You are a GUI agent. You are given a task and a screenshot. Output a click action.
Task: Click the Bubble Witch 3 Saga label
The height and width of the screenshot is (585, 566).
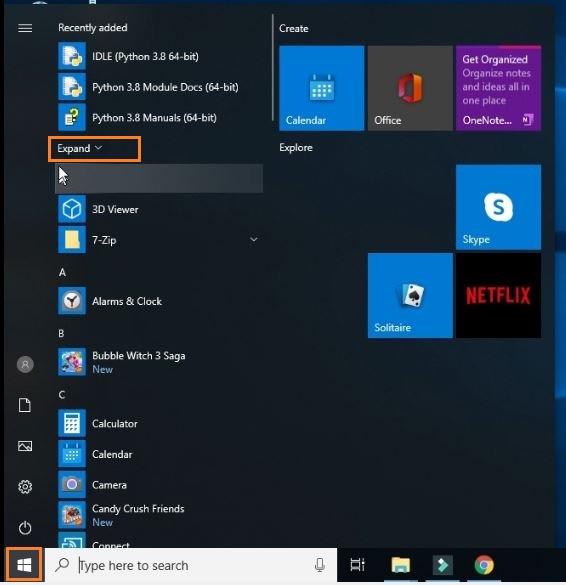138,356
